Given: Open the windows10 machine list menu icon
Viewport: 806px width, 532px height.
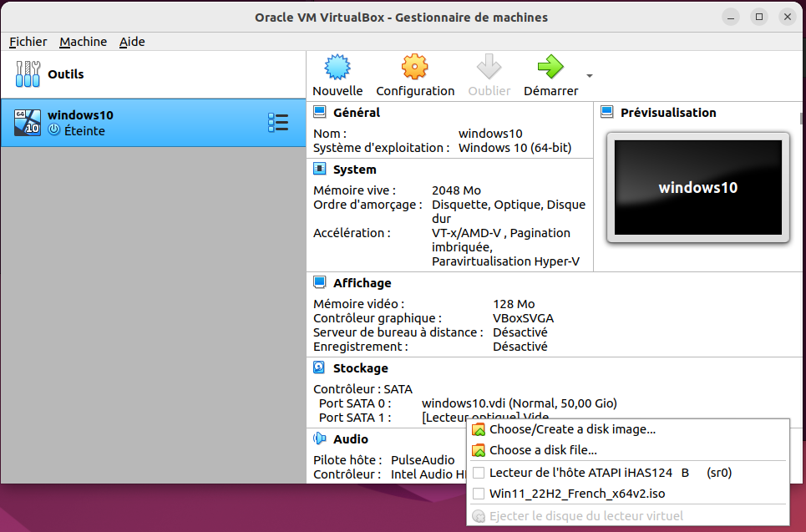Looking at the screenshot, I should coord(278,123).
